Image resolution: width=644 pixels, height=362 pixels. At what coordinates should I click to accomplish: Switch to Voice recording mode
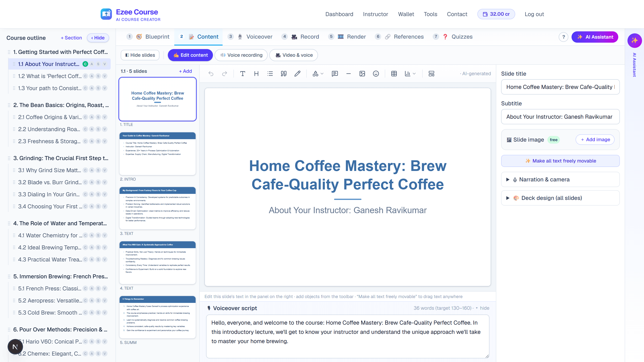(241, 55)
